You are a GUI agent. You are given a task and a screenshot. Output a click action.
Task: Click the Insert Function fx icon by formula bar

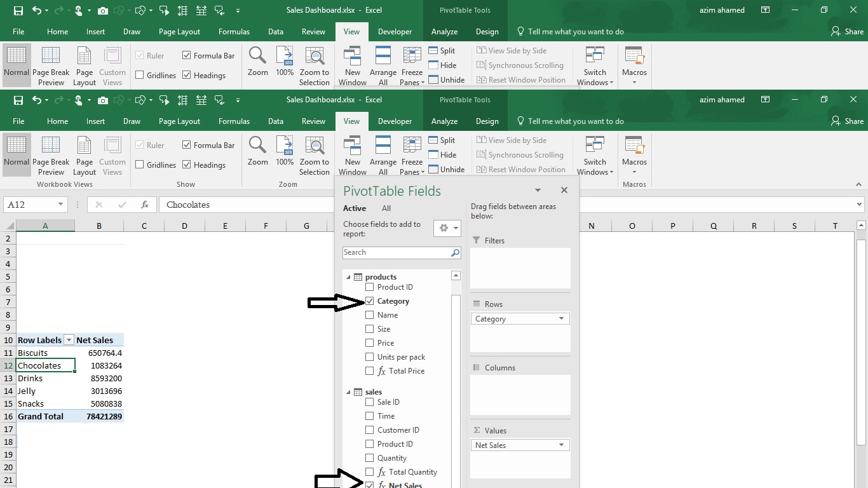[145, 205]
